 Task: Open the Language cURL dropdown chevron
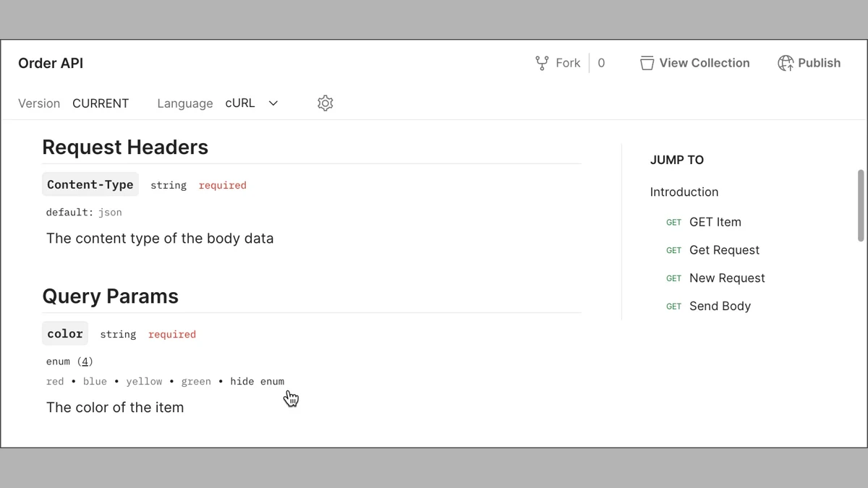[x=273, y=103]
